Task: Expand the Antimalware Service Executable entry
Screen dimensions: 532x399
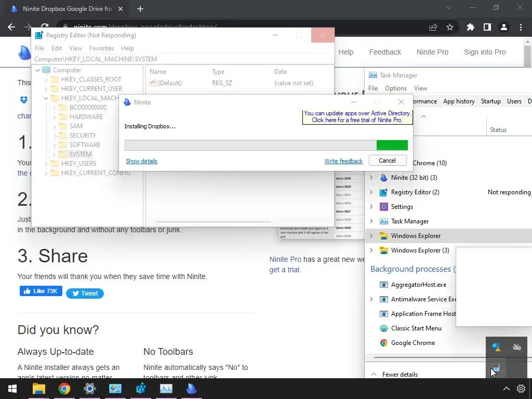Action: 371,299
